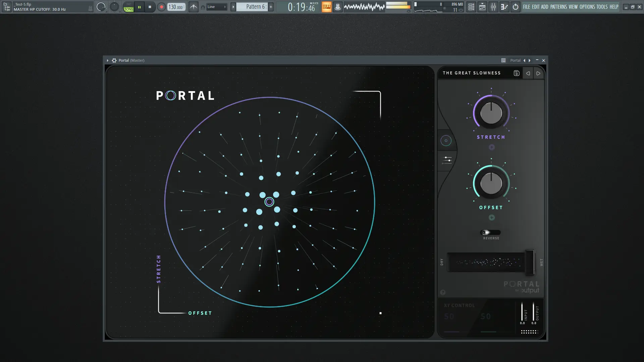
Task: Go to the previous Portal preset arrow
Action: coord(528,73)
